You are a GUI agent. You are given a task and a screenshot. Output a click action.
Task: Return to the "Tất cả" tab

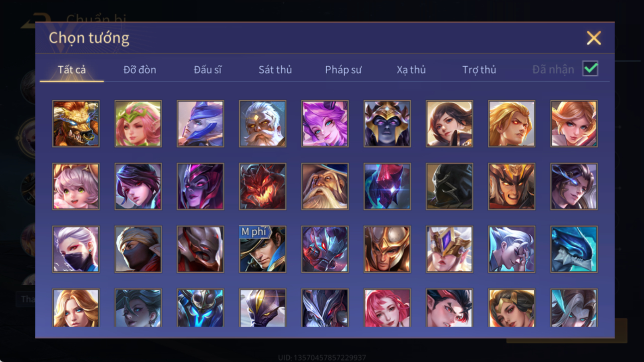click(x=72, y=70)
